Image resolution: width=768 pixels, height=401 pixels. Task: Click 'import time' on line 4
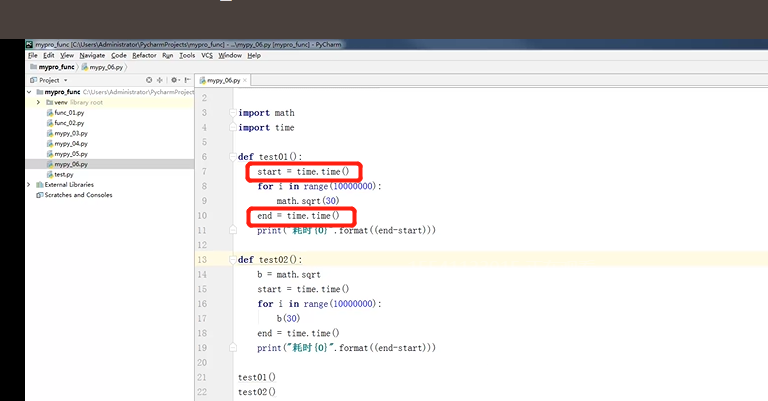[x=266, y=128]
